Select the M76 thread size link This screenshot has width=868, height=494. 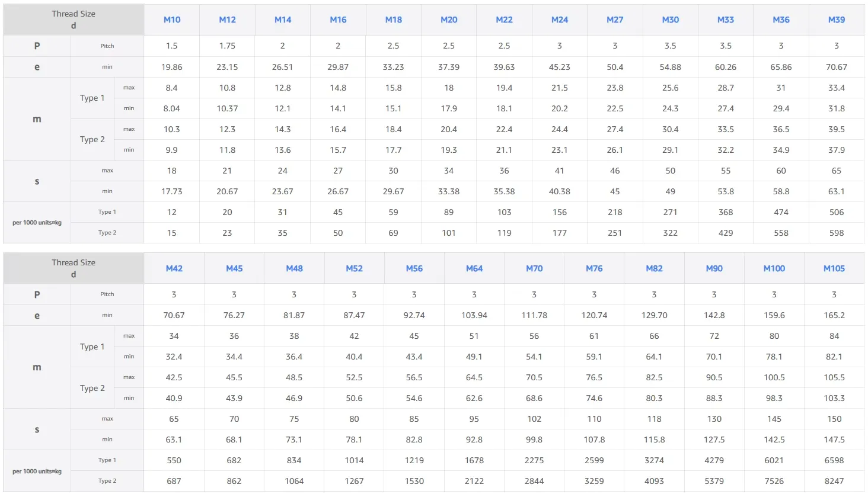point(594,268)
